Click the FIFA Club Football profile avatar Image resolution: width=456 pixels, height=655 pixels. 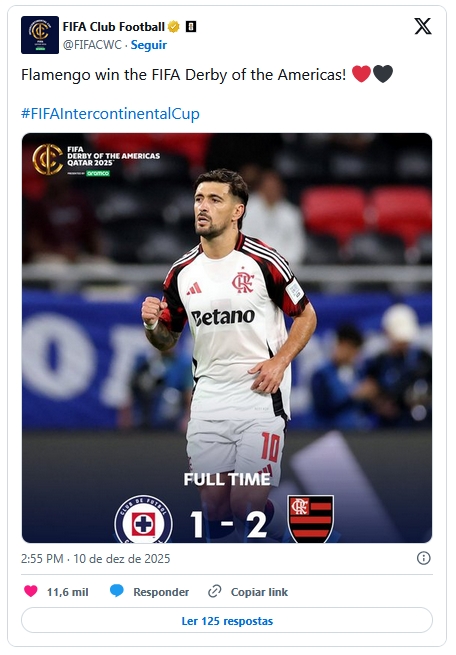pyautogui.click(x=40, y=35)
